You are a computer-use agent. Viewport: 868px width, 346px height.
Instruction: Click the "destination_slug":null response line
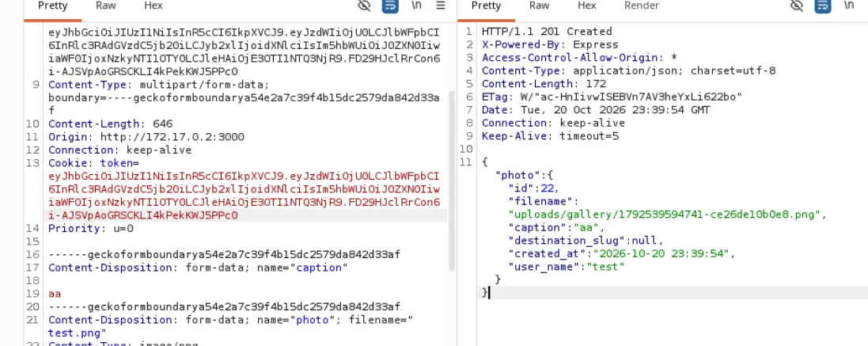pos(586,241)
